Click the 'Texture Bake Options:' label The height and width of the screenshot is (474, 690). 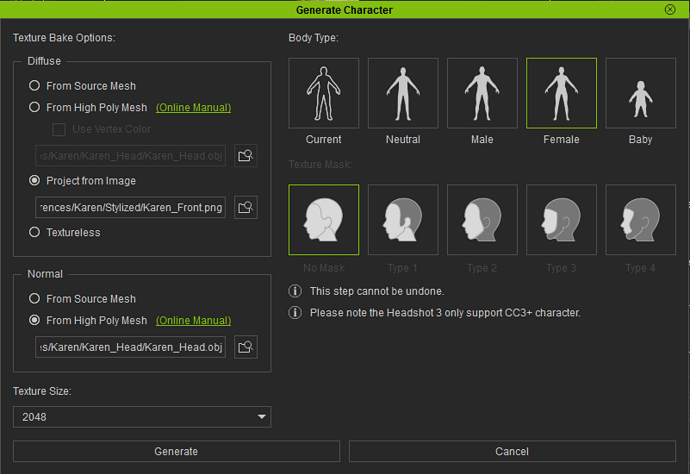64,38
